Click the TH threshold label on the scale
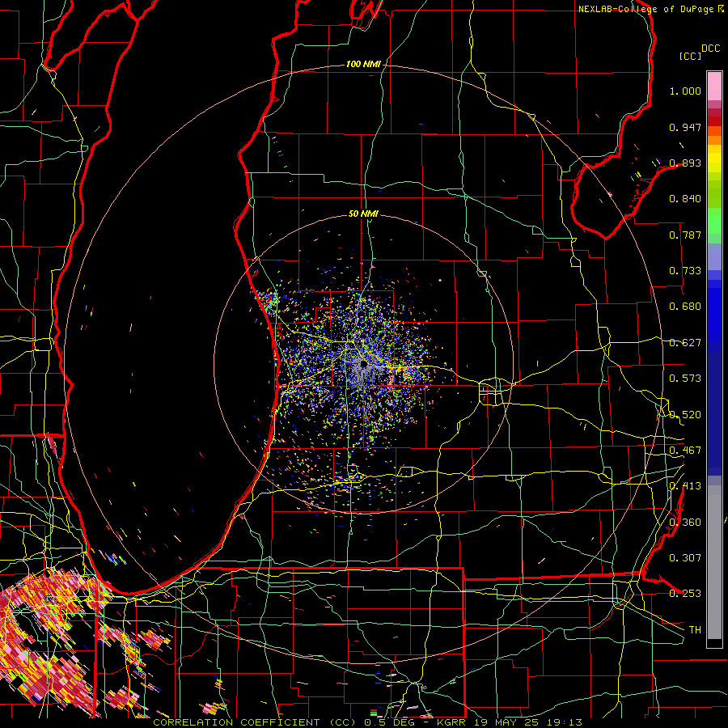Image resolution: width=728 pixels, height=728 pixels. click(695, 630)
